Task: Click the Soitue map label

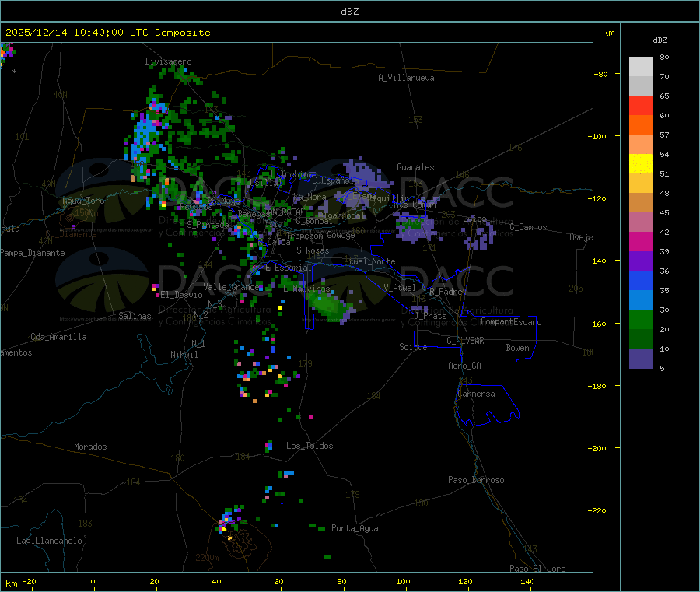Action: click(x=413, y=347)
